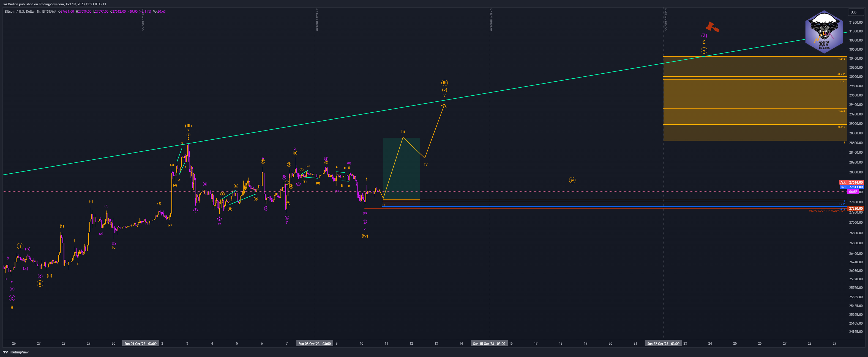
Task: Click the red 27280.00 price line label
Action: [856, 209]
